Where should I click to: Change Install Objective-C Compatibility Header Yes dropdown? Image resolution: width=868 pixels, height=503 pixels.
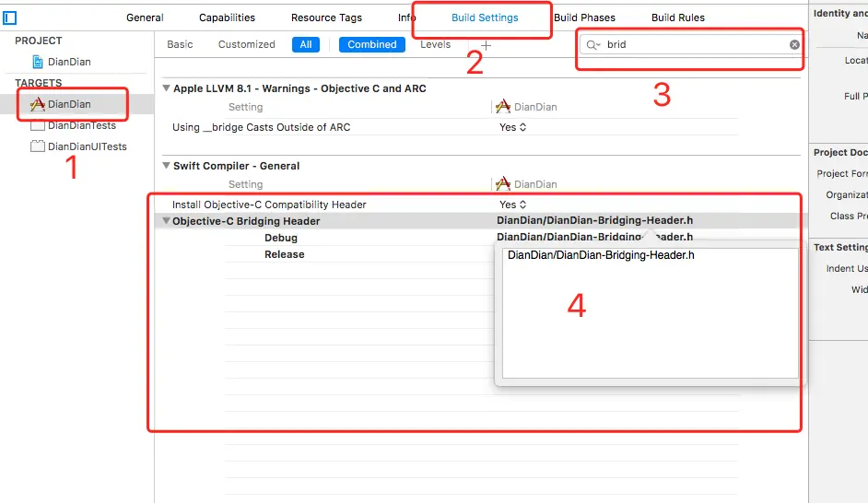pos(512,205)
